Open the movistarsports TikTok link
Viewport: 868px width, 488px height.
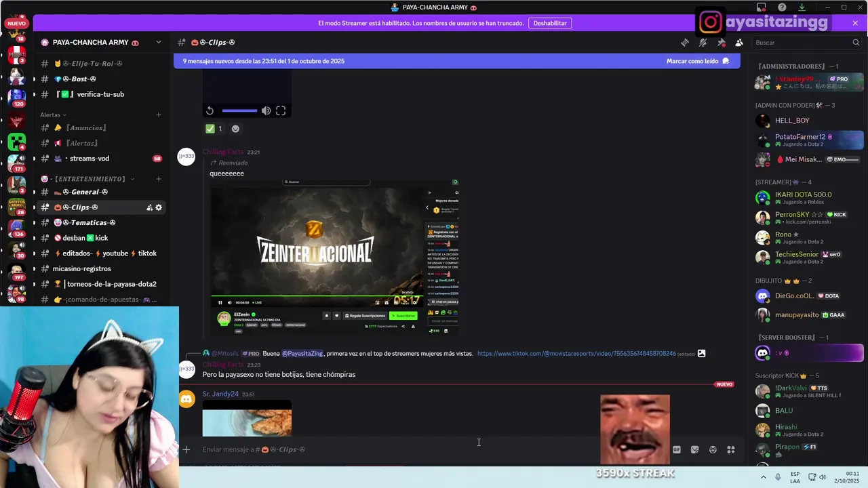(x=576, y=354)
